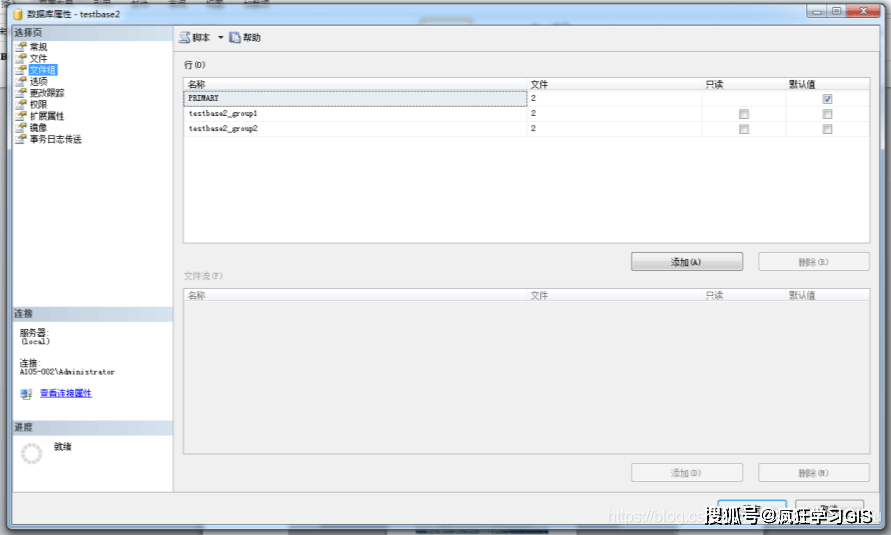The height and width of the screenshot is (535, 891).
Task: Select the 文件组 page icon
Action: (x=21, y=70)
